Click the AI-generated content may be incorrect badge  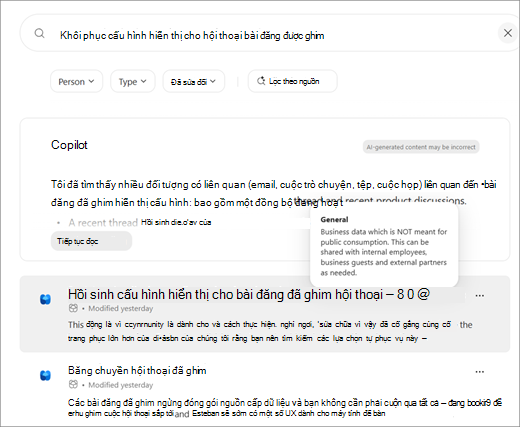[421, 147]
